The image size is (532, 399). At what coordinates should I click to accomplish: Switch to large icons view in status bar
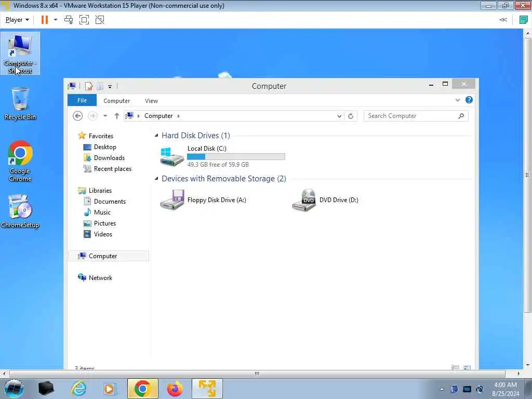click(x=467, y=367)
